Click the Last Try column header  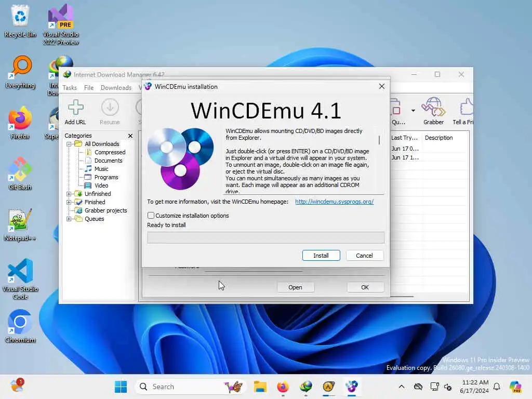[x=405, y=138]
